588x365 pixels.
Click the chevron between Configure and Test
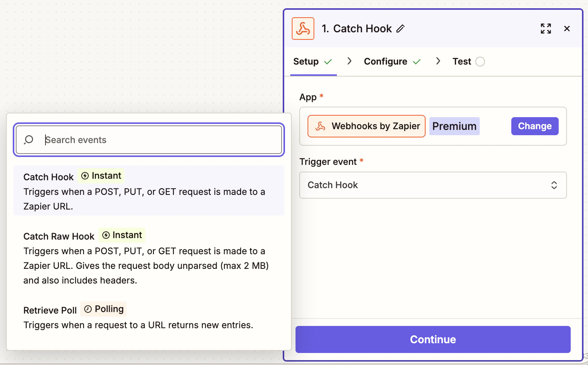pos(438,61)
